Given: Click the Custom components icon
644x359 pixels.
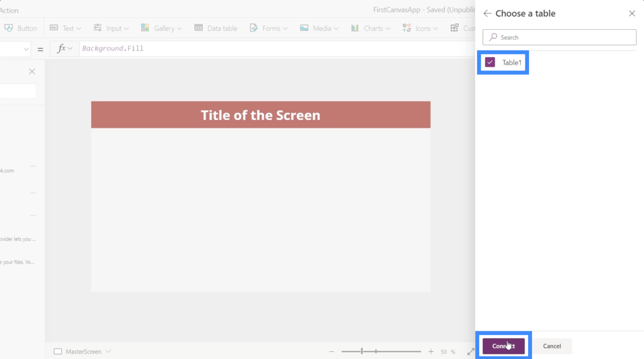Looking at the screenshot, I should [455, 28].
